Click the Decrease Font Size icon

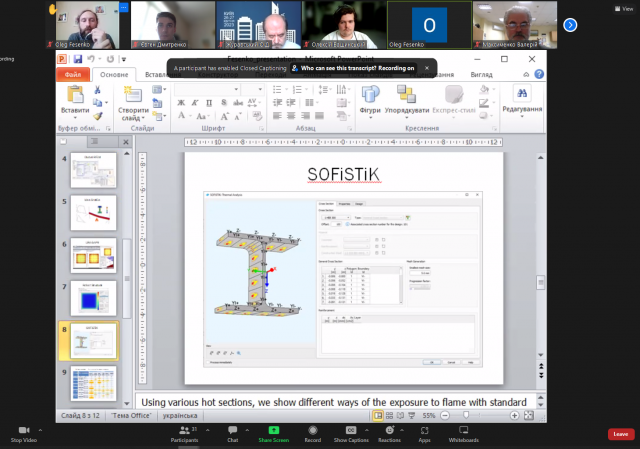click(x=238, y=116)
